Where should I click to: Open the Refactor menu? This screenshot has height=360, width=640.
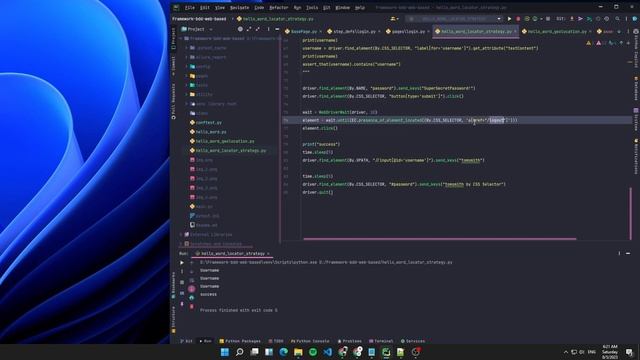point(278,7)
